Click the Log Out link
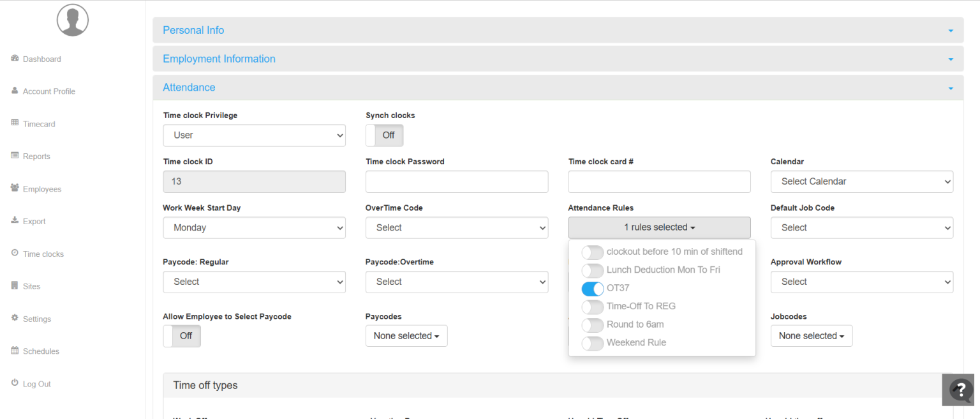 (x=36, y=384)
